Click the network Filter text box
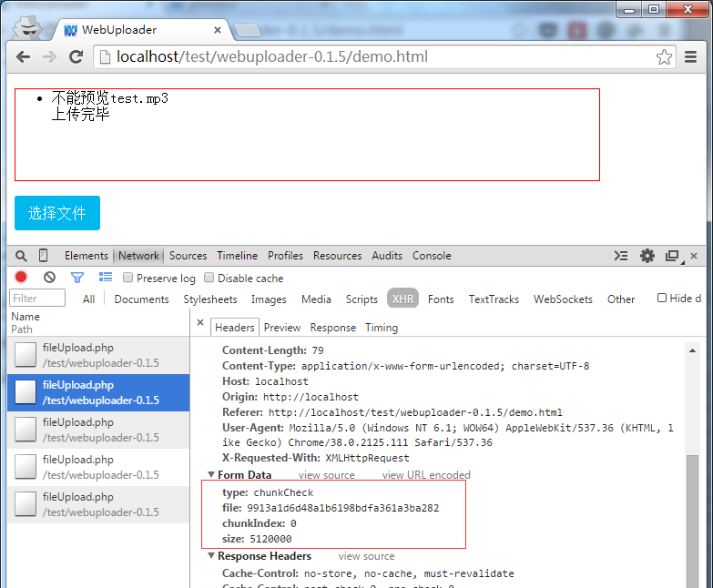The height and width of the screenshot is (588, 713). click(x=37, y=298)
